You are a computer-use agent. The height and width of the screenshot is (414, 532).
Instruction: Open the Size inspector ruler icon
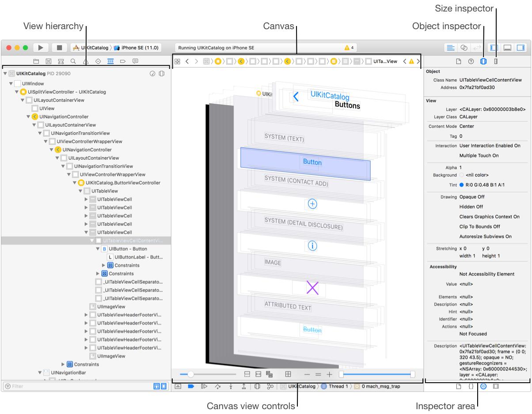(x=496, y=61)
